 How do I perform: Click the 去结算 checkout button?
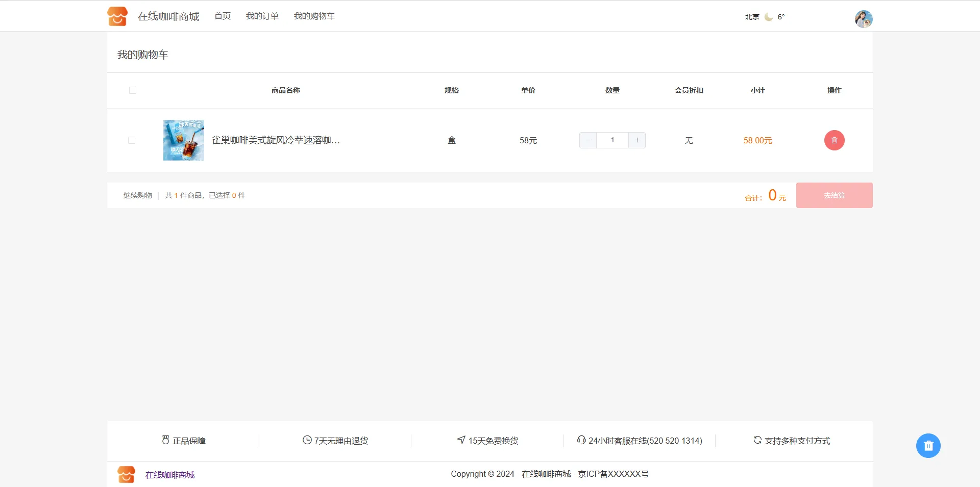point(834,195)
